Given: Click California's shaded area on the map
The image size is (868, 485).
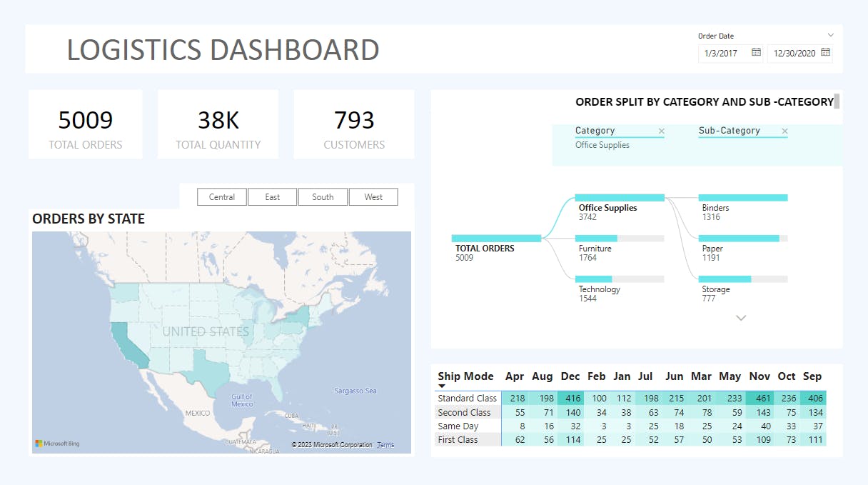Looking at the screenshot, I should pyautogui.click(x=127, y=344).
